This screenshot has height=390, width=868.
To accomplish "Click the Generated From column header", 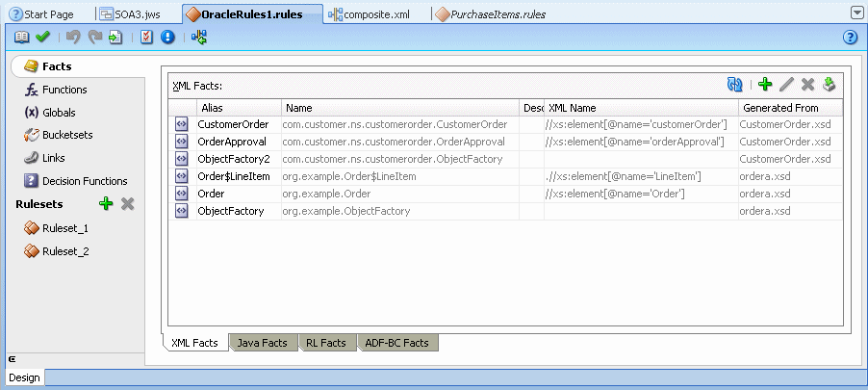I will pyautogui.click(x=790, y=108).
